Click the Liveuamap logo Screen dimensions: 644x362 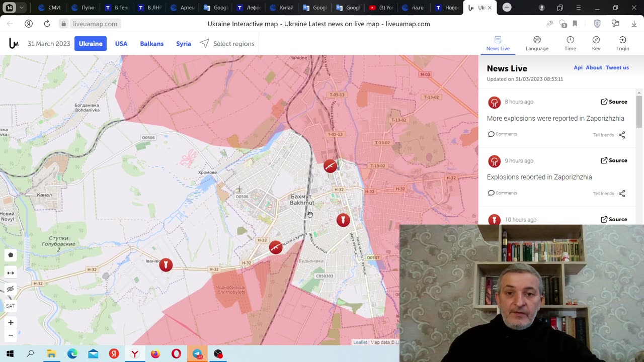click(x=14, y=44)
